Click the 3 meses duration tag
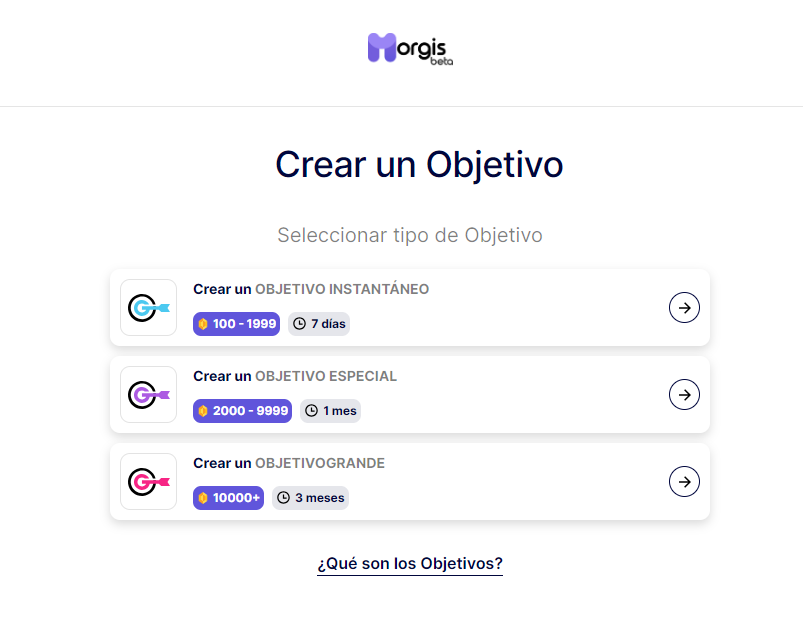 (x=310, y=498)
